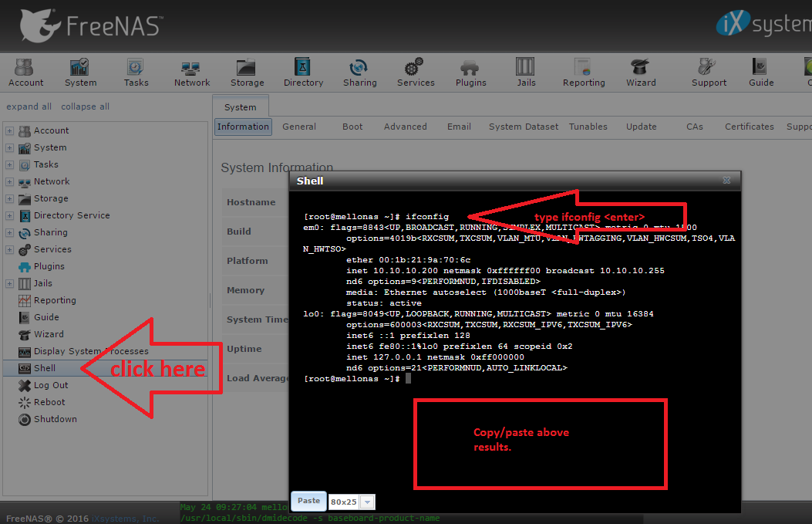This screenshot has height=524, width=812.
Task: Open Guide in the top toolbar
Action: tap(761, 73)
